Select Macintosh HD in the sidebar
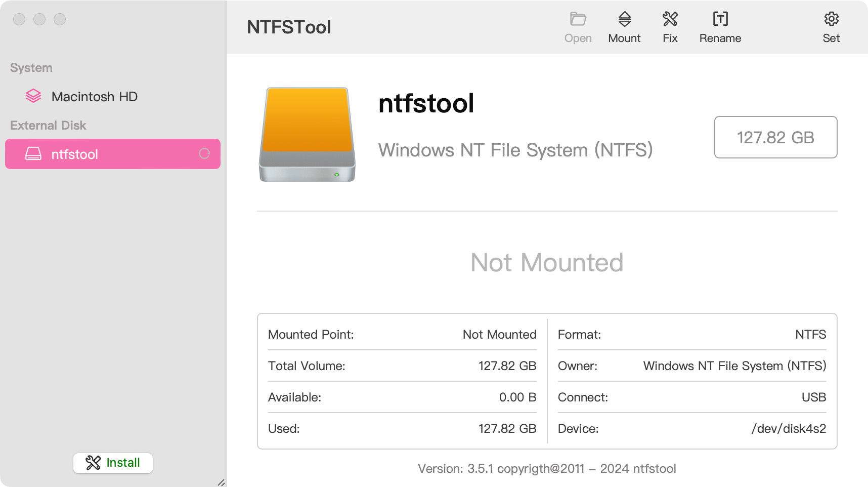Image resolution: width=868 pixels, height=487 pixels. tap(94, 97)
